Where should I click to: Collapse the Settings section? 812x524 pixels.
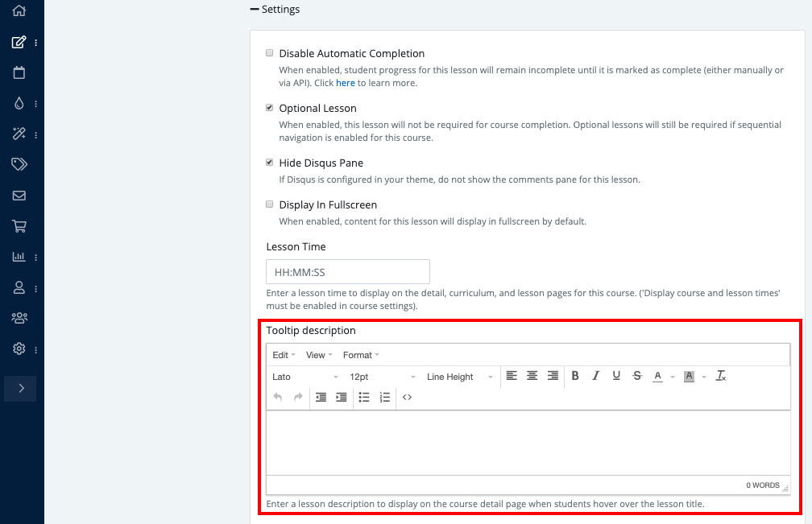pos(275,10)
